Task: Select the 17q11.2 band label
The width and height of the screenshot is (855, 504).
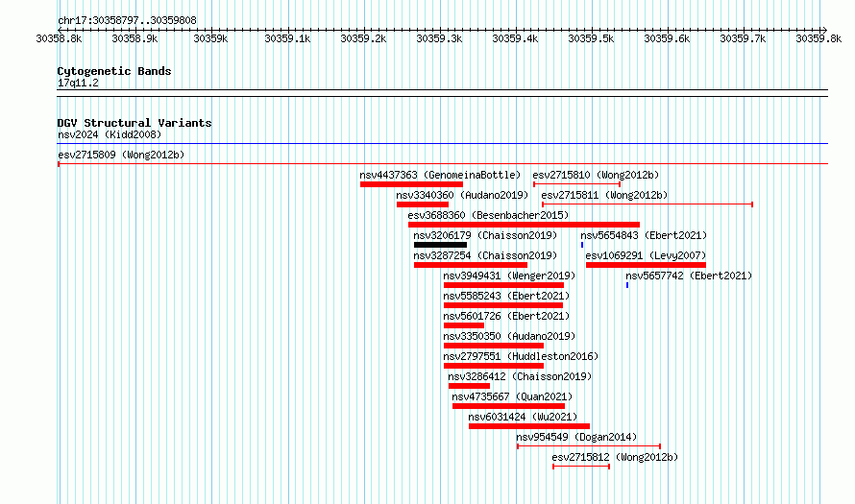Action: coord(78,83)
